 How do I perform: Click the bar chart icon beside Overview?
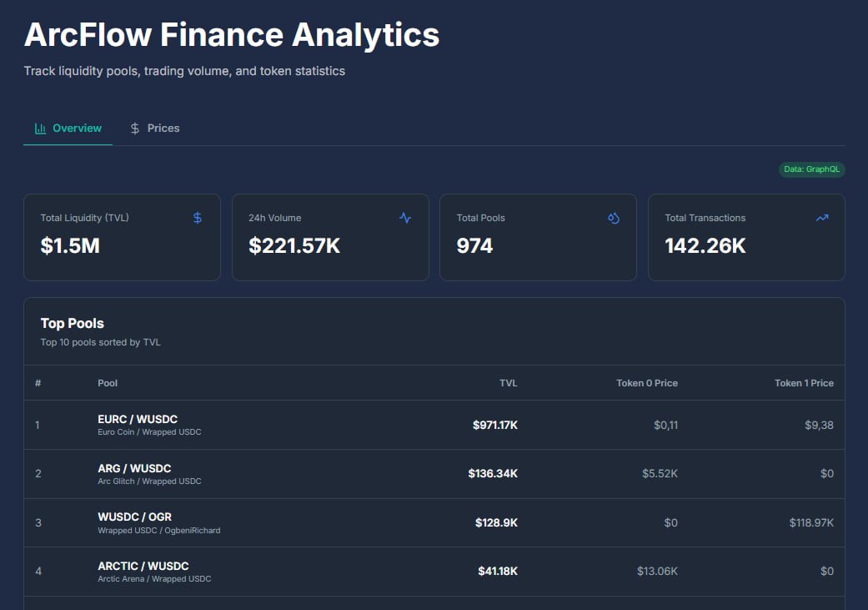click(39, 128)
